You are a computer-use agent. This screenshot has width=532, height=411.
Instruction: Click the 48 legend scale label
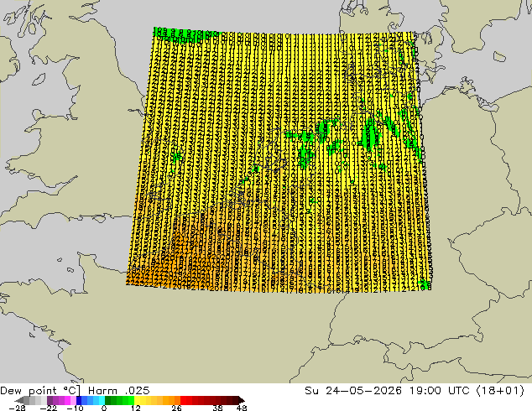coord(242,408)
